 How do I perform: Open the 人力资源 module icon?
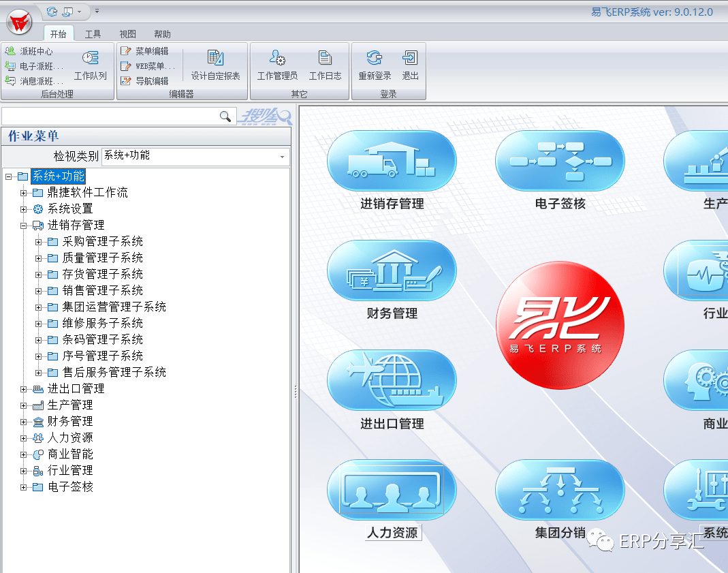pyautogui.click(x=392, y=490)
